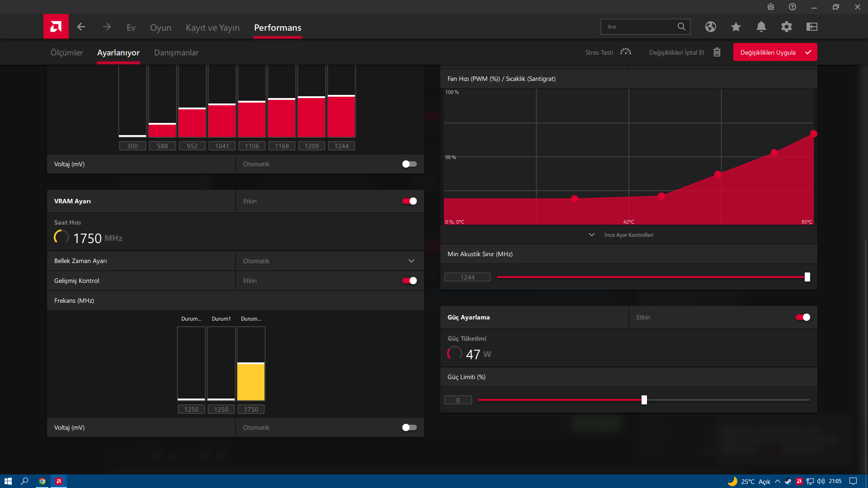This screenshot has height=488, width=868.
Task: Disable the VRAM Ayarı toggle
Action: click(x=410, y=201)
